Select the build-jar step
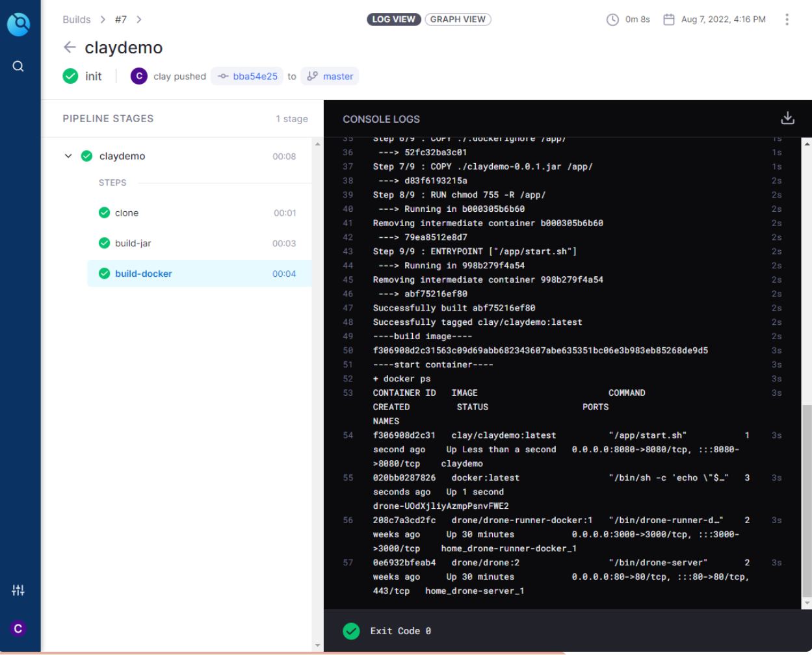Screen dimensions: 812x655 133,244
